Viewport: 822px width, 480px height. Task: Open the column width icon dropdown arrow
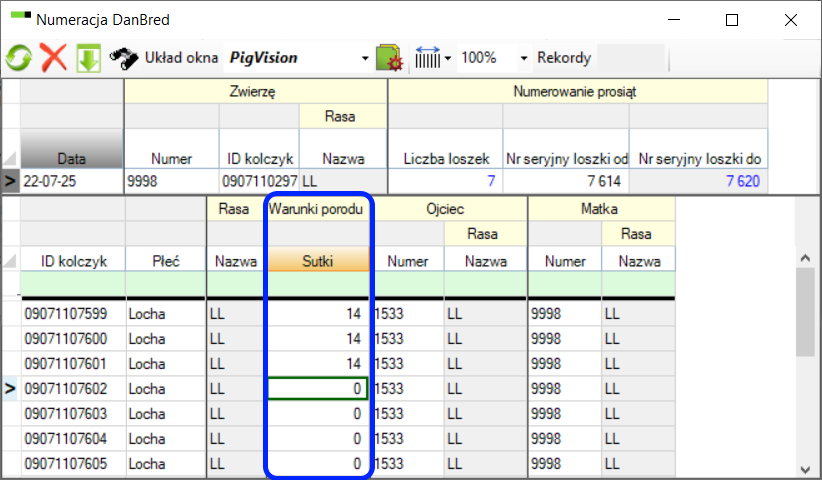point(448,58)
